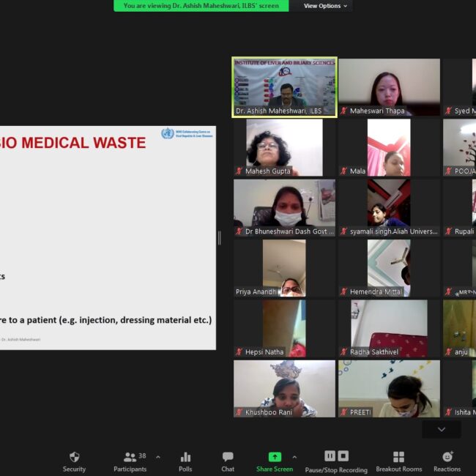
Task: Click the divider handle between slide and gallery
Action: (x=219, y=238)
